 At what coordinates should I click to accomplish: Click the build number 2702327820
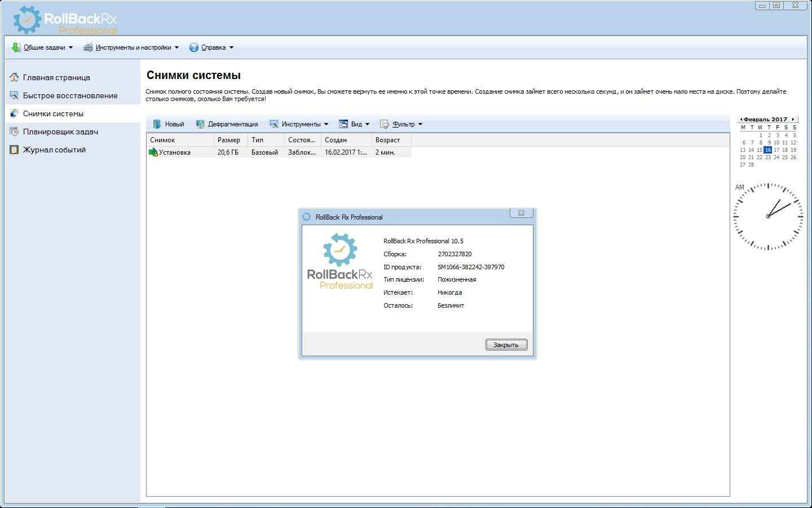(454, 254)
